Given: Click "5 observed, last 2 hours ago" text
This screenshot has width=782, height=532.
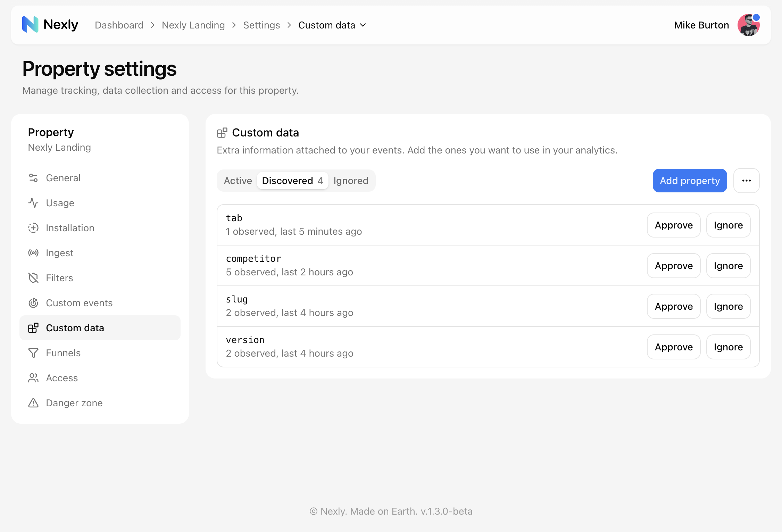Looking at the screenshot, I should [289, 272].
